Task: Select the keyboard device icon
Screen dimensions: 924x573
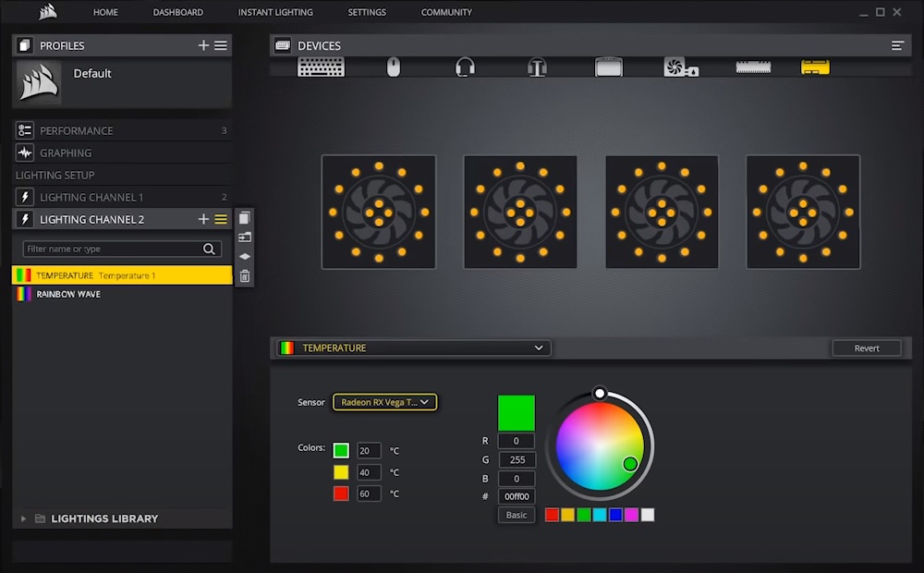Action: [x=321, y=66]
